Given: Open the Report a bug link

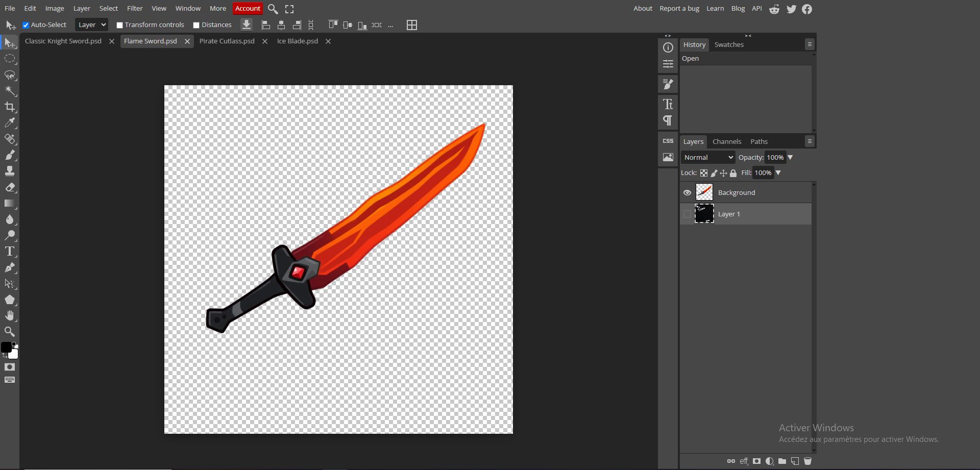Looking at the screenshot, I should coord(679,9).
